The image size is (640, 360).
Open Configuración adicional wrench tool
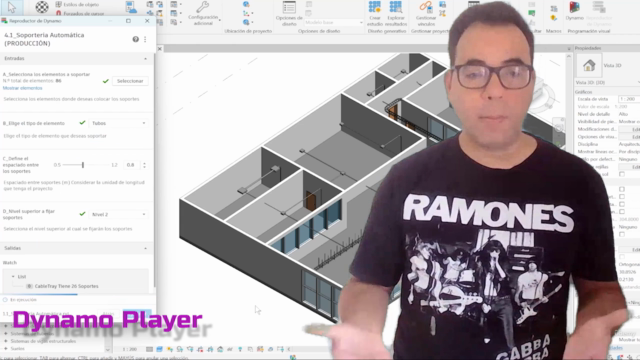(203, 13)
